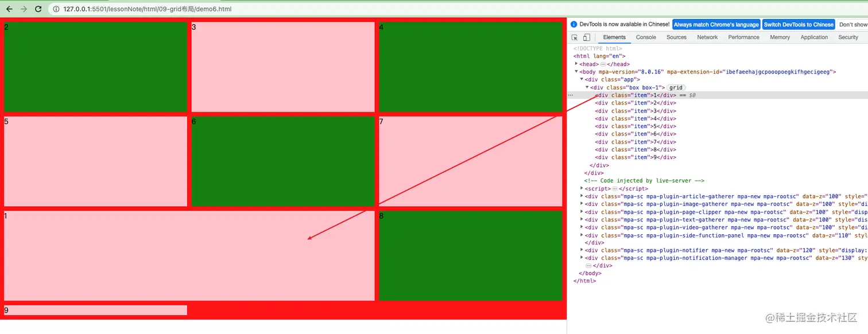The image size is (868, 334).
Task: Expand the collapsed head ellipsis badge
Action: [x=603, y=64]
